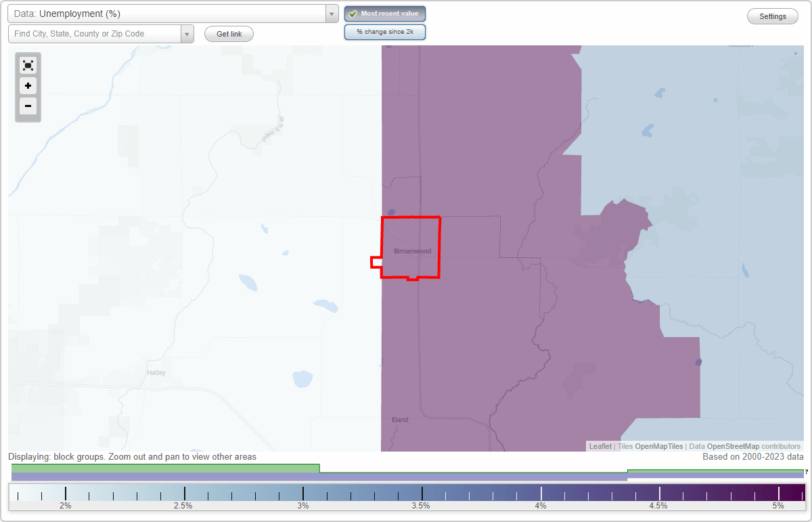Select the zoom-out minus icon

(x=28, y=106)
